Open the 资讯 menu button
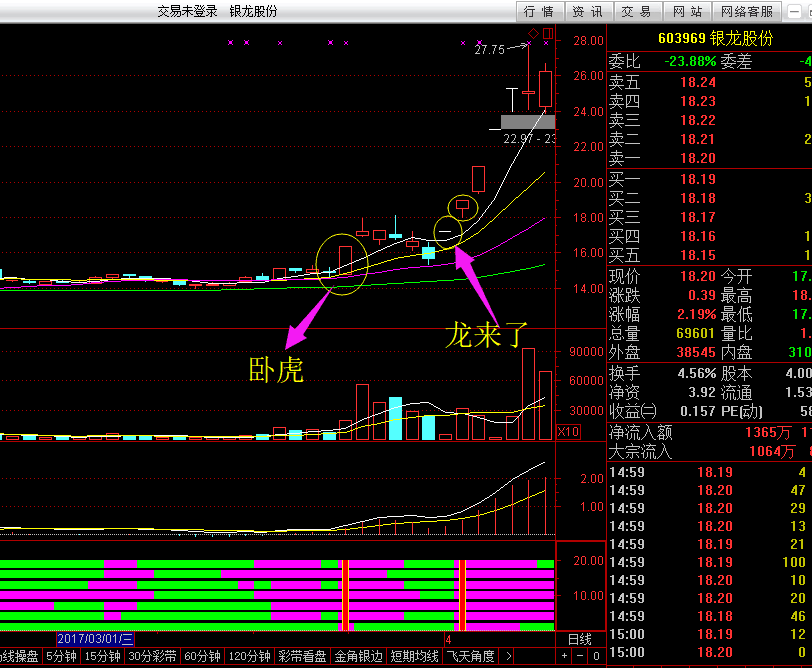 coord(588,11)
